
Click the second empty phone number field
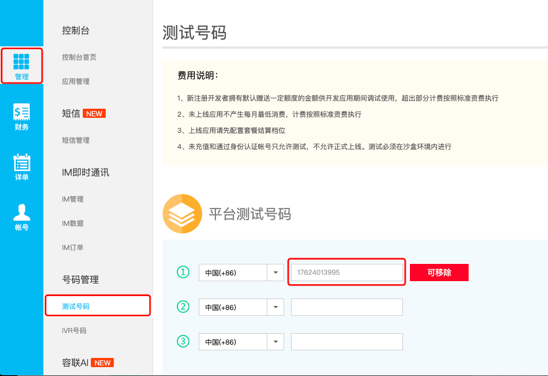click(x=347, y=307)
